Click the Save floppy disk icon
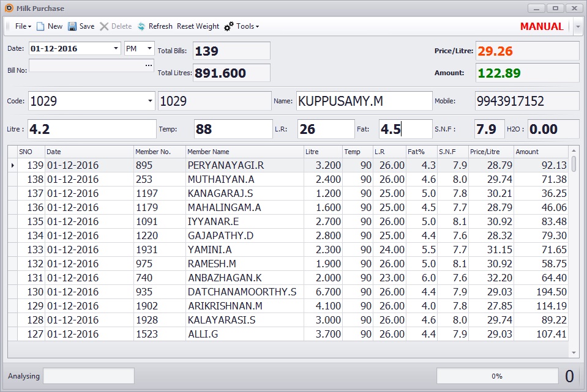The image size is (587, 392). (x=72, y=26)
